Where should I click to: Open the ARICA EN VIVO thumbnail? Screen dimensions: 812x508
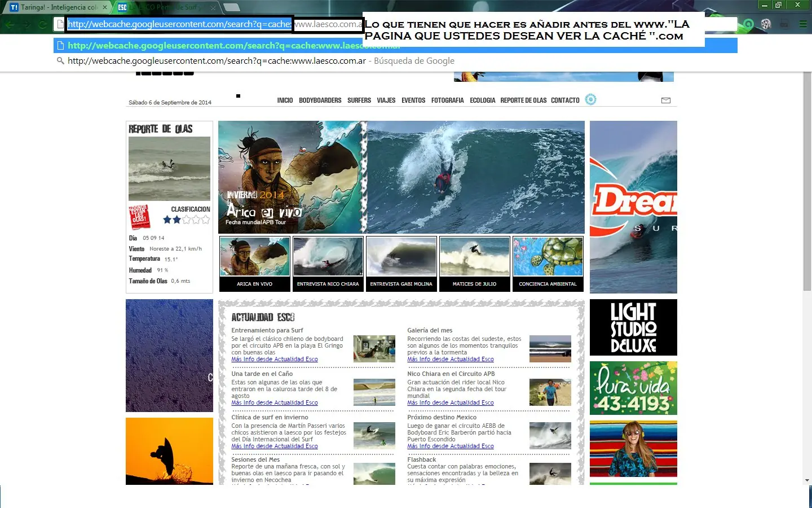[255, 264]
